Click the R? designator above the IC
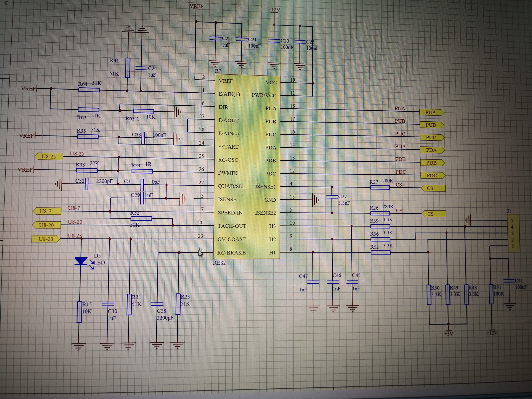This screenshot has height=399, width=532. (x=218, y=71)
